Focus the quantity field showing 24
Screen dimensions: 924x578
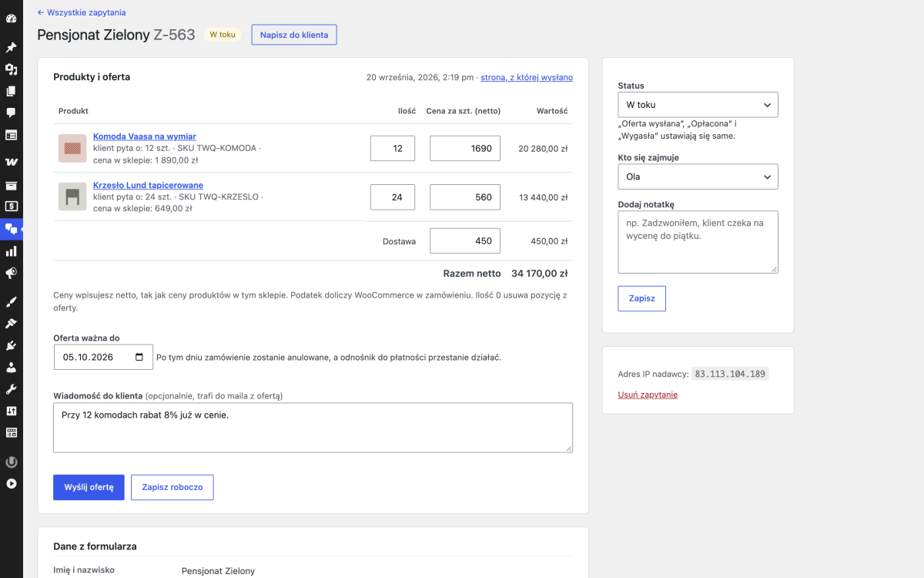[393, 197]
